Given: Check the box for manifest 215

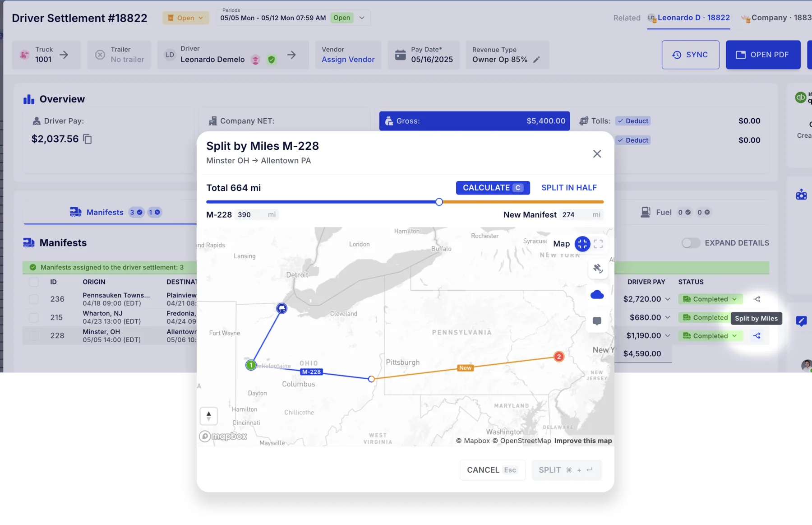Looking at the screenshot, I should point(33,317).
